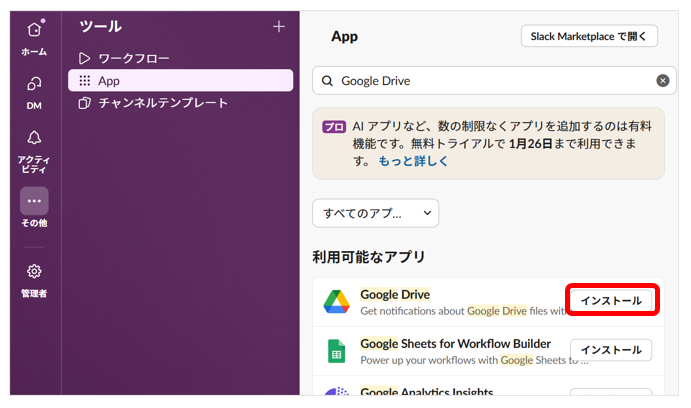Clear the Google Drive search text
691x408 pixels.
coord(662,81)
